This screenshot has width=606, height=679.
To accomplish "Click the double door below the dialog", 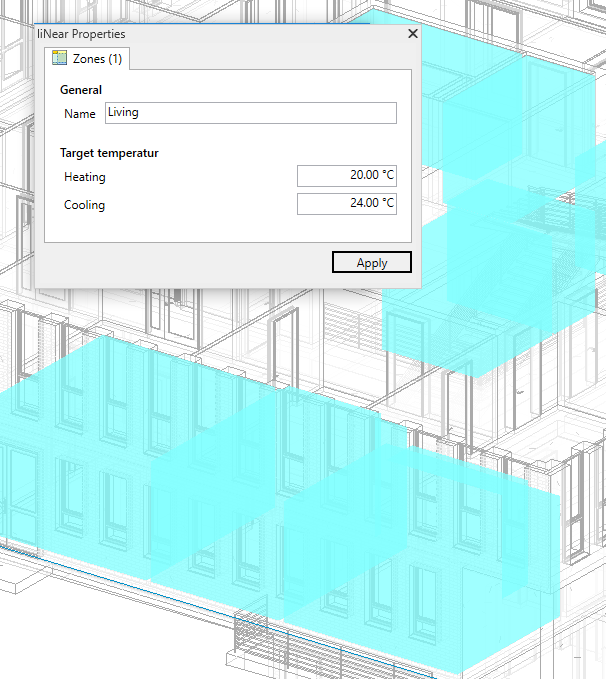I will 177,313.
